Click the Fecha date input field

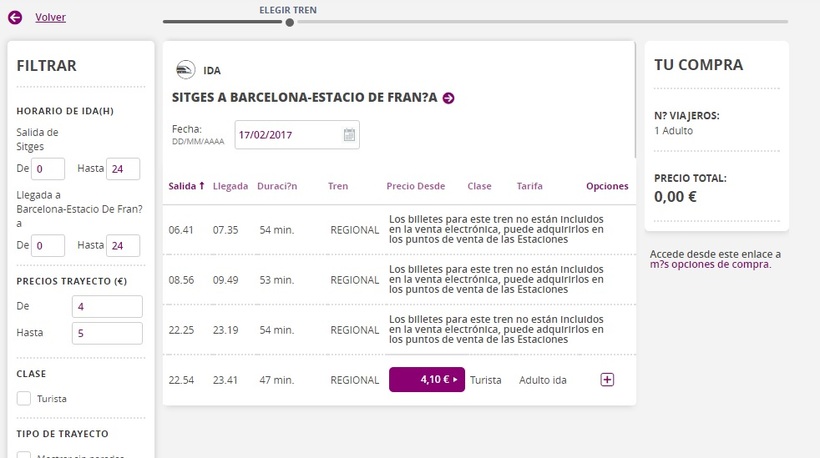pos(288,135)
